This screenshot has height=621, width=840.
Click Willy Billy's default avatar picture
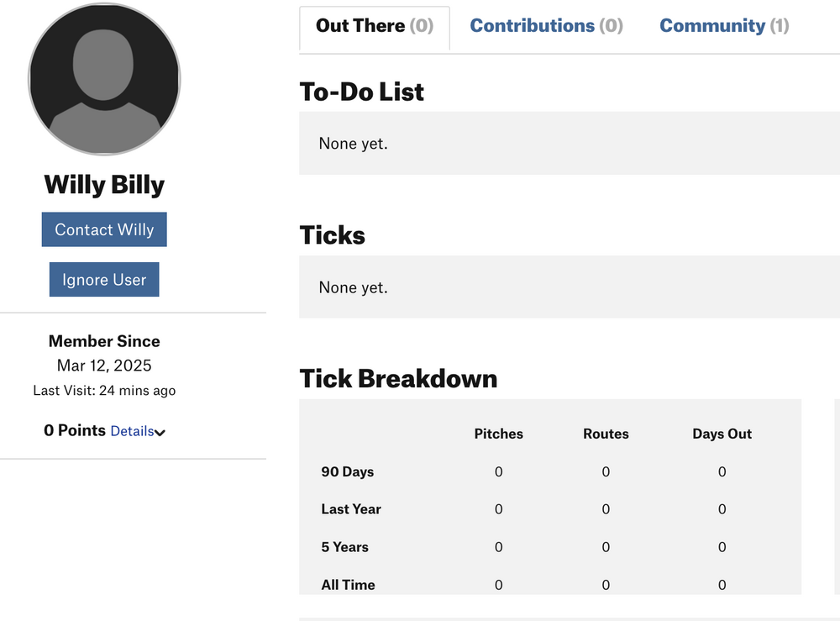pyautogui.click(x=104, y=79)
